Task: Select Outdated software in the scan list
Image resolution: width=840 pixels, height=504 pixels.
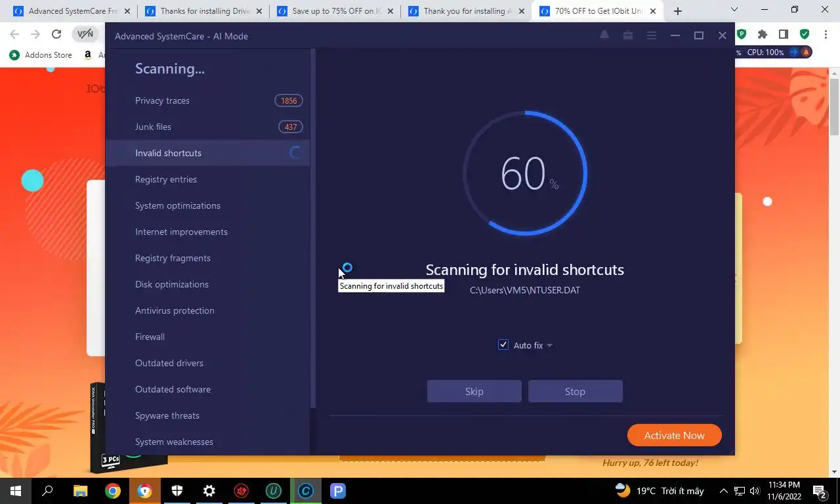Action: point(207,389)
